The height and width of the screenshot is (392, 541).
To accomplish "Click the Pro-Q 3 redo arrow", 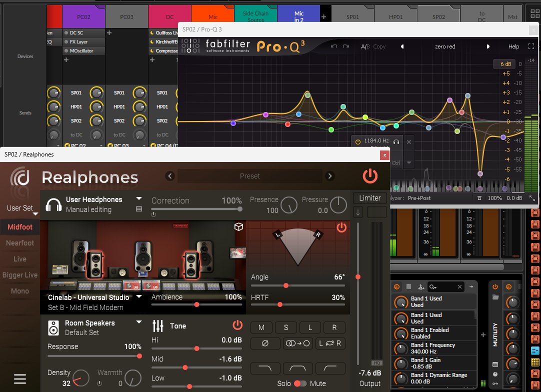I will [346, 46].
